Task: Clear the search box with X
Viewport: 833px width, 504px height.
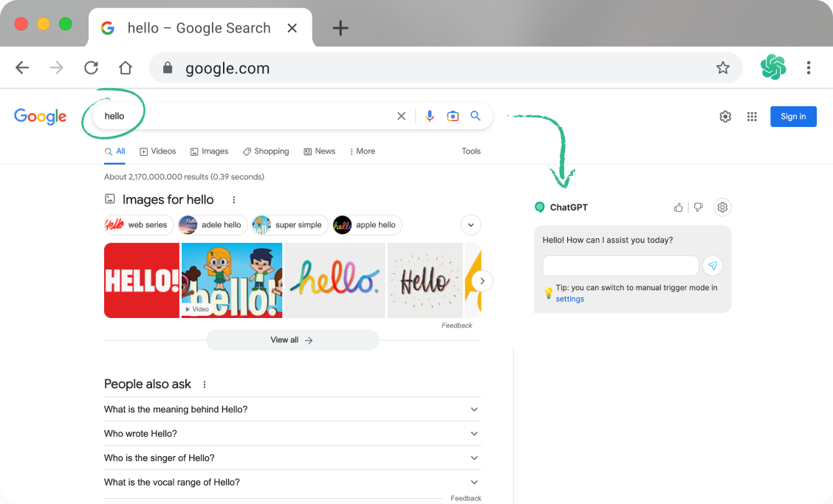Action: tap(402, 116)
